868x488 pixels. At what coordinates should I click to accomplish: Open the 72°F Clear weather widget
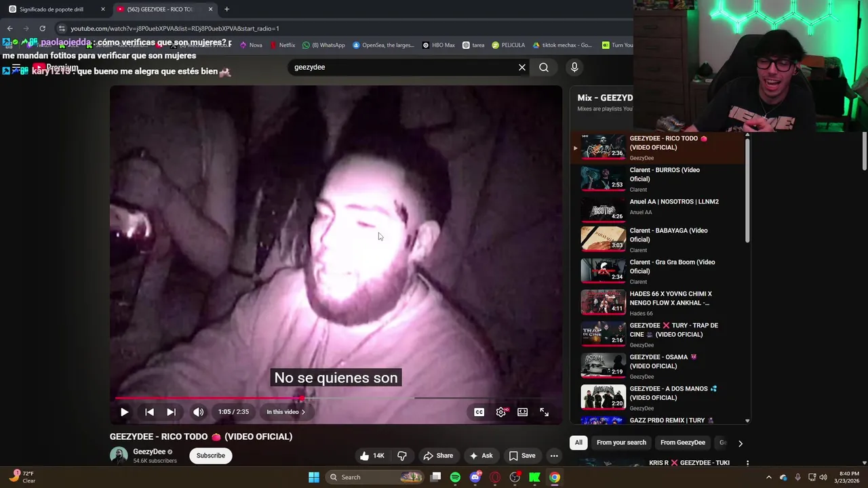pos(22,476)
